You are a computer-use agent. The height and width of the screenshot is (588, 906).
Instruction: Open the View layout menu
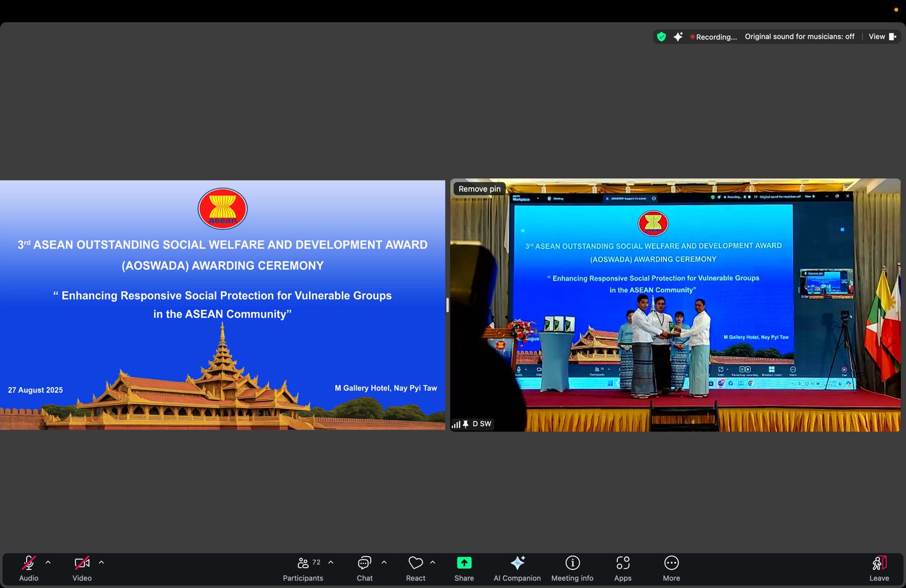pos(882,37)
